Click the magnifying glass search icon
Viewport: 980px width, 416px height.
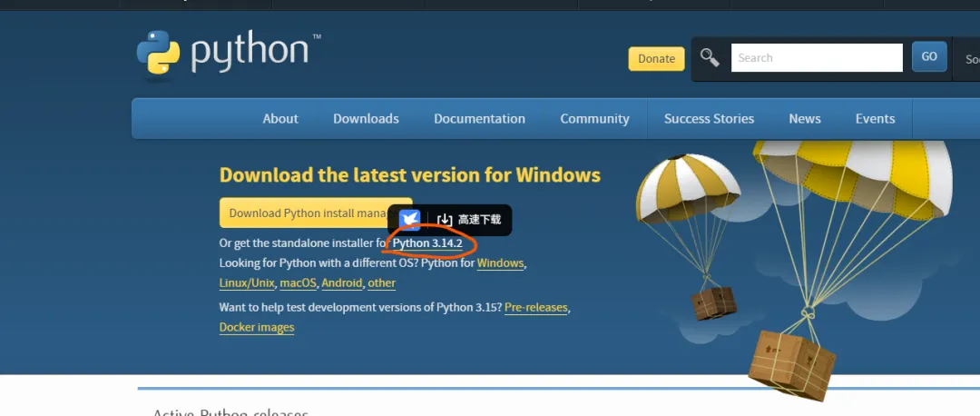click(710, 57)
